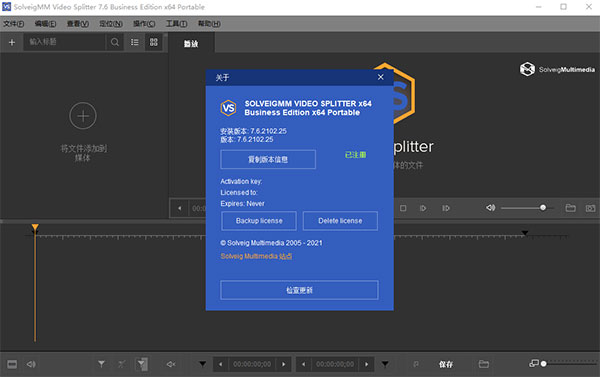Click the SolveigMultimedia logo at top right
This screenshot has height=377, width=600.
557,69
